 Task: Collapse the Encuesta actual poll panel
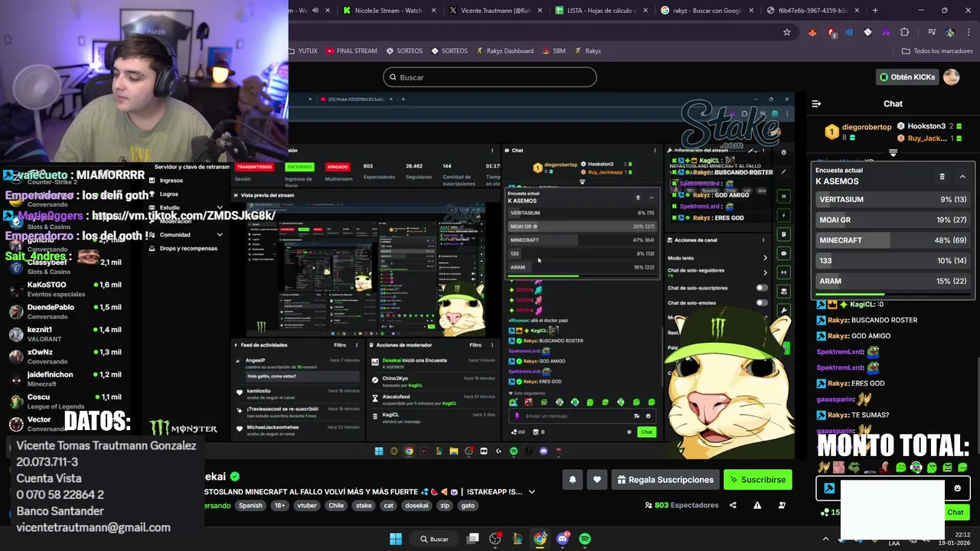point(962,177)
